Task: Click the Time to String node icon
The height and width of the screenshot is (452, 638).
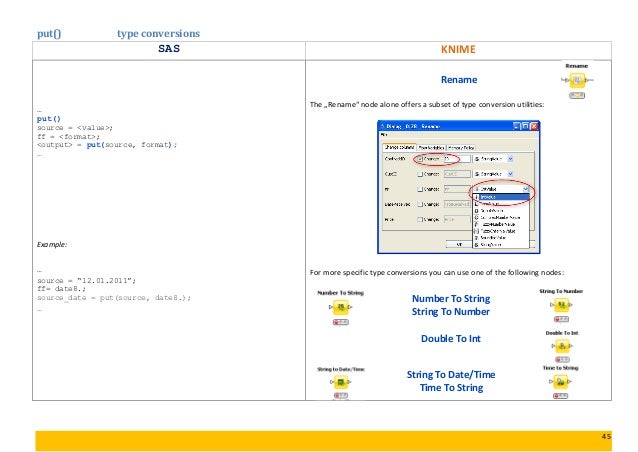Action: [561, 382]
